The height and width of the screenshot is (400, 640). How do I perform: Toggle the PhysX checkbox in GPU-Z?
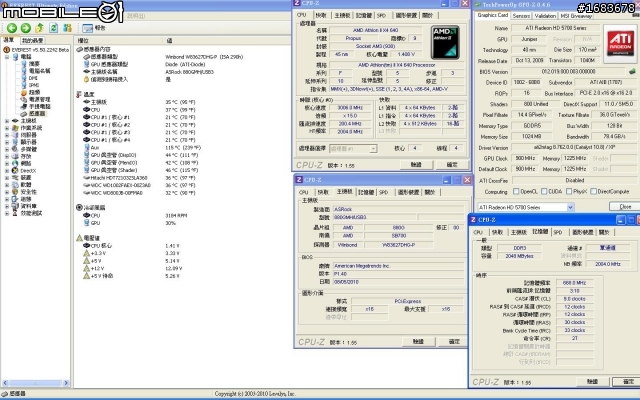coord(569,191)
